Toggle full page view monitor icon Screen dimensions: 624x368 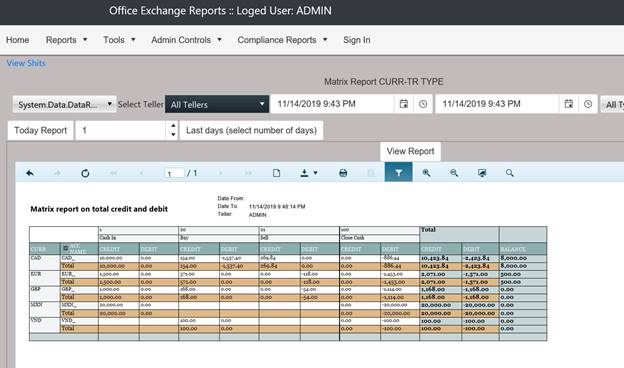482,173
